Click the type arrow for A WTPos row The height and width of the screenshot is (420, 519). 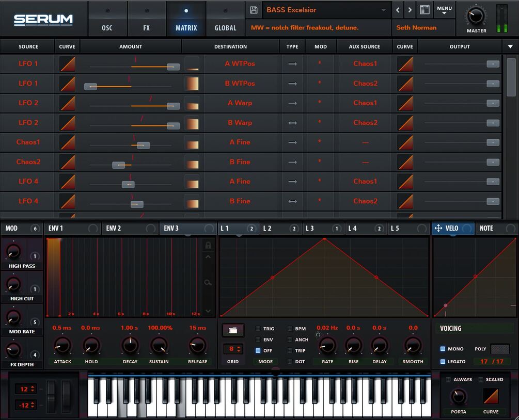coord(293,64)
